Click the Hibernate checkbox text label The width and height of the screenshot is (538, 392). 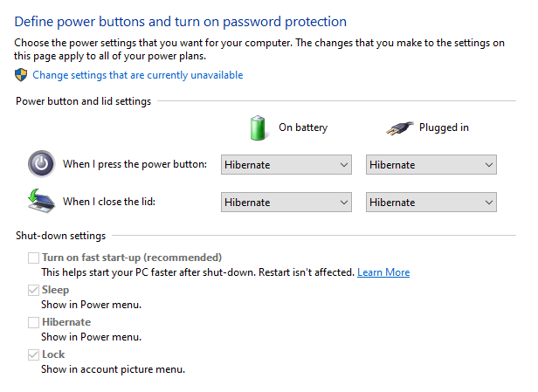click(66, 322)
